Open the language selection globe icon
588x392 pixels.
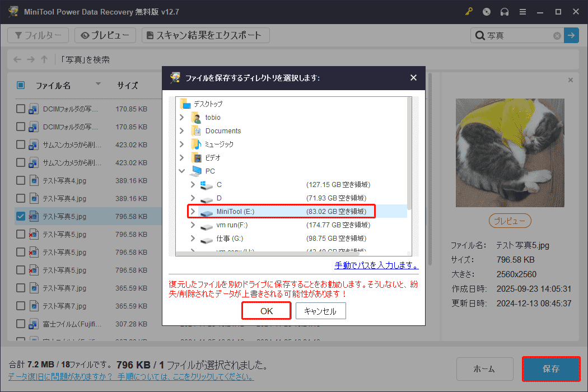tap(487, 11)
